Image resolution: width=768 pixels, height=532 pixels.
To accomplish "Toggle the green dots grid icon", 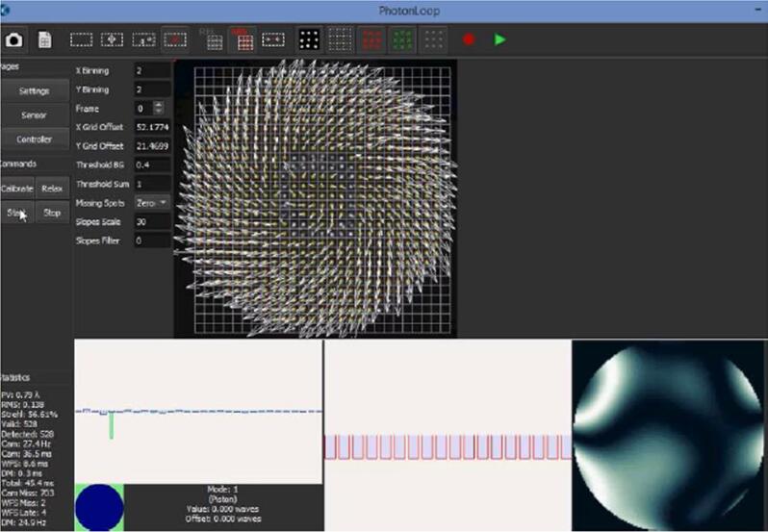I will tap(403, 39).
